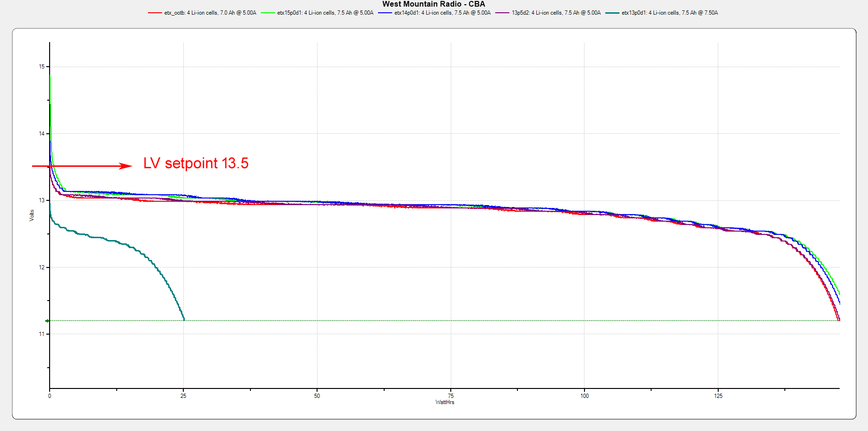868x431 pixels.
Task: Select the etx_ootb legend label text
Action: click(x=210, y=13)
